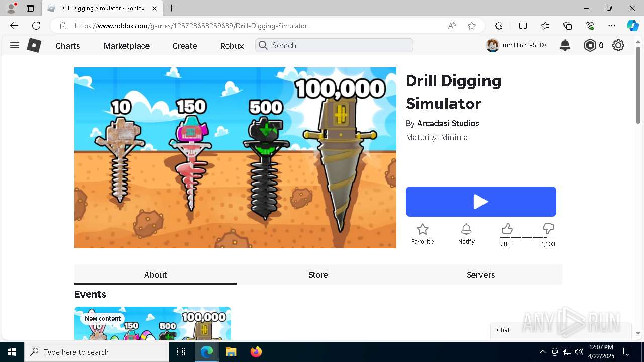
Task: Activate Read aloud in address bar
Action: 452,26
